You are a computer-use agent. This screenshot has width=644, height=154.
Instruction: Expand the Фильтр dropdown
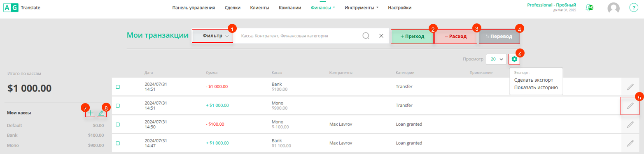tap(212, 36)
